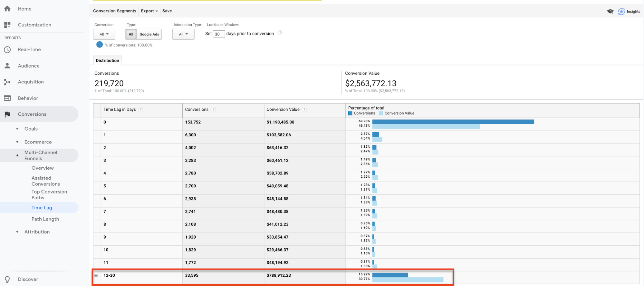Image resolution: width=644 pixels, height=286 pixels.
Task: Open the Path Length report
Action: point(45,219)
